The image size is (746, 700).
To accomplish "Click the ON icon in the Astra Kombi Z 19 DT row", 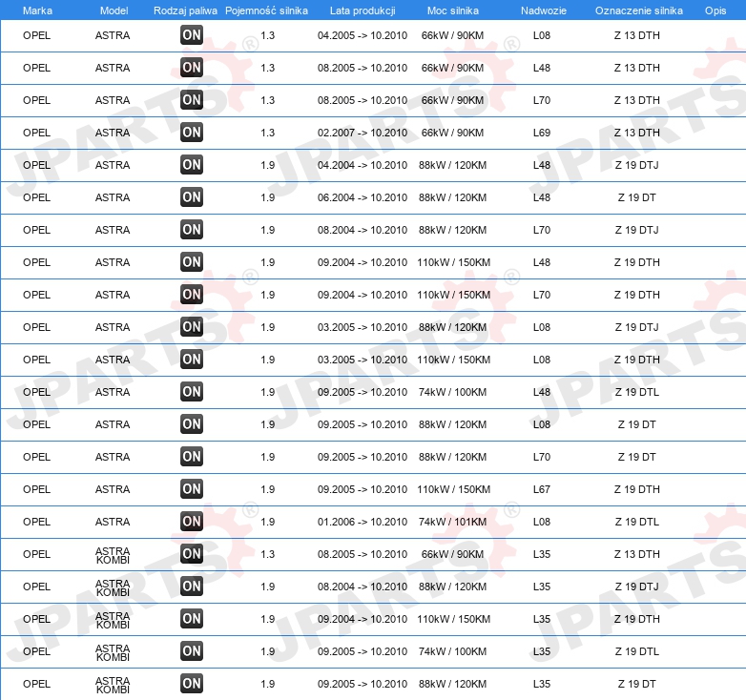I will click(192, 684).
